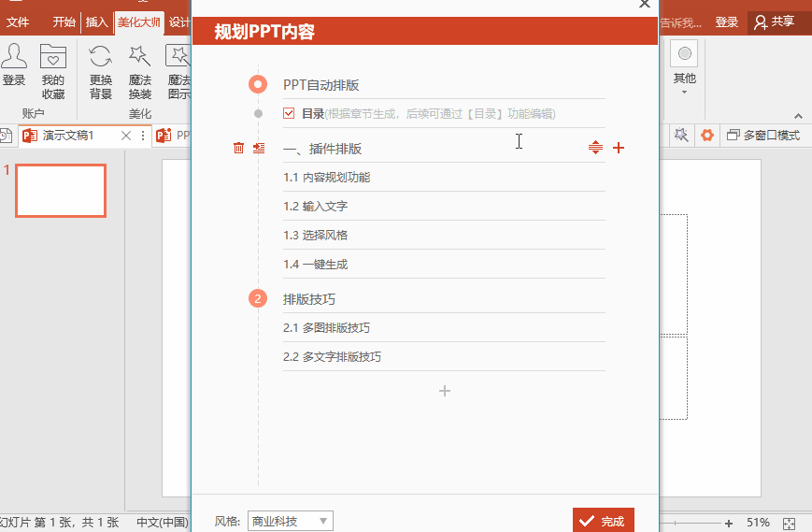Screen dimensions: 812x532
Task: Switch to the 设计 ribbon tab
Action: (179, 22)
